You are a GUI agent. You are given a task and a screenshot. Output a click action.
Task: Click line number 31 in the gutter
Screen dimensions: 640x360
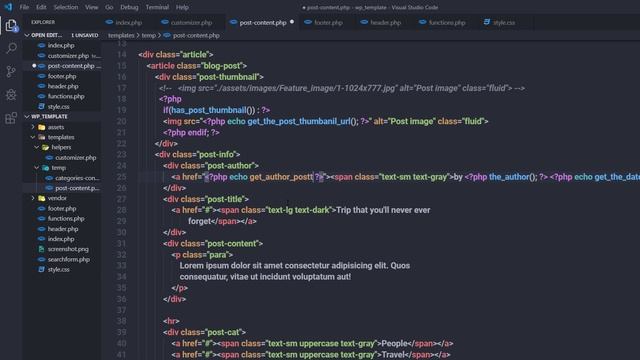tap(122, 243)
